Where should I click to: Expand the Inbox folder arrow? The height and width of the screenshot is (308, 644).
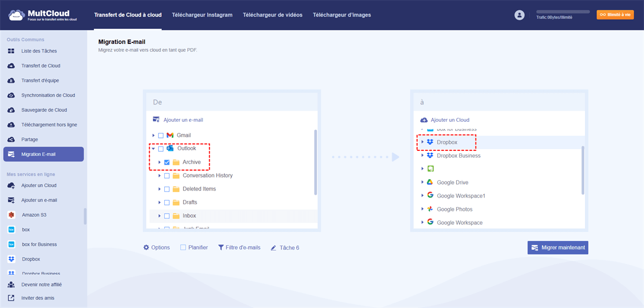[x=159, y=216]
